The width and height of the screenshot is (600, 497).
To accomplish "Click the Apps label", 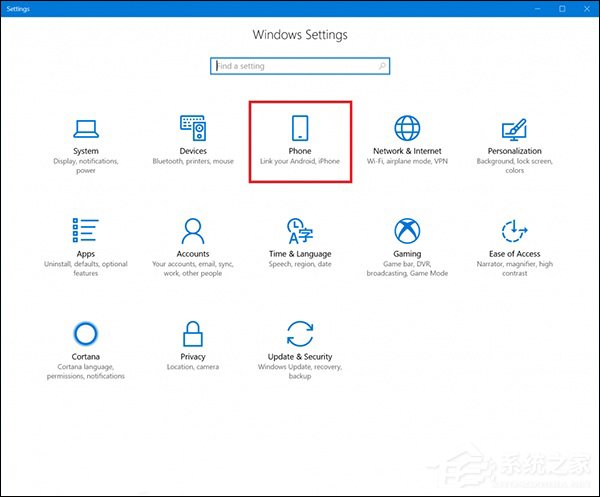I will 86,254.
